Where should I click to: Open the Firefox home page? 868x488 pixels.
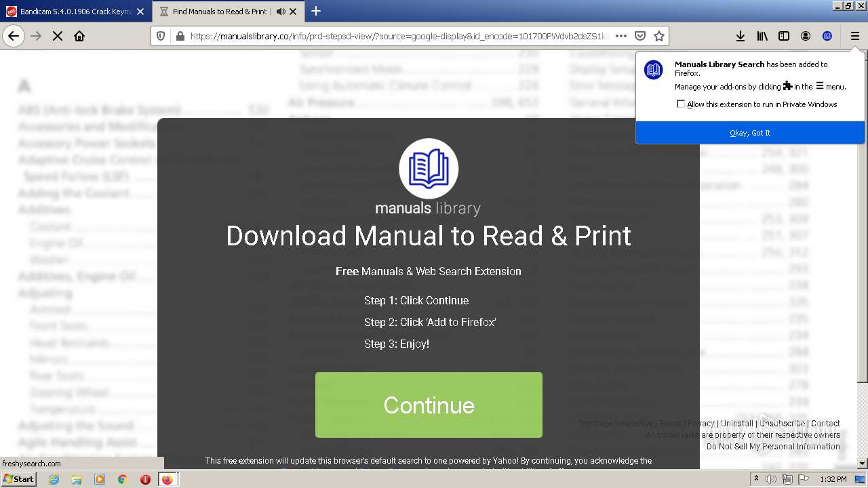click(79, 36)
